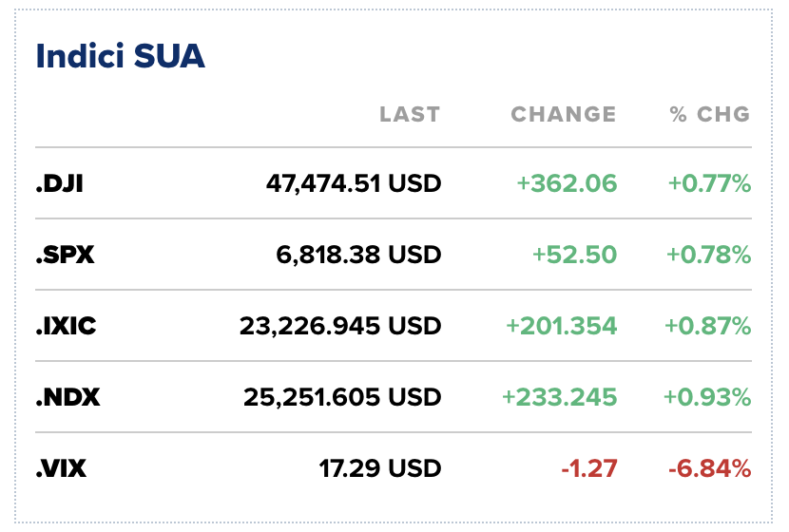Select the .IXIC index symbol
The width and height of the screenshot is (789, 532).
(x=66, y=326)
